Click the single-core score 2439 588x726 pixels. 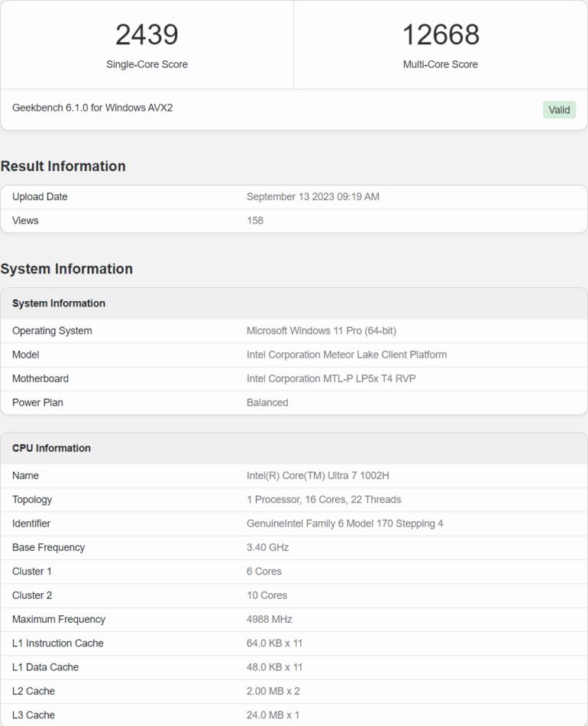147,34
